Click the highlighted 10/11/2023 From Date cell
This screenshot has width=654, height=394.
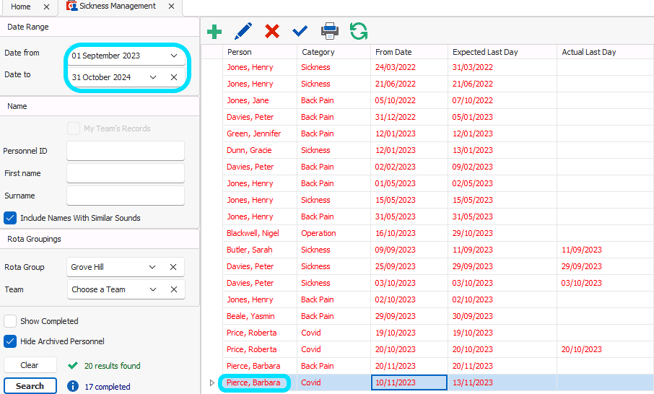409,382
